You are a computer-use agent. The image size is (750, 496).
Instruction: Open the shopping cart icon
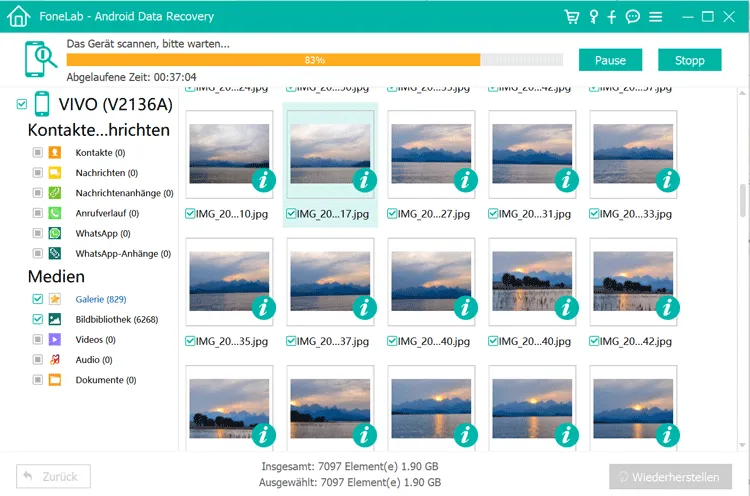tap(572, 17)
